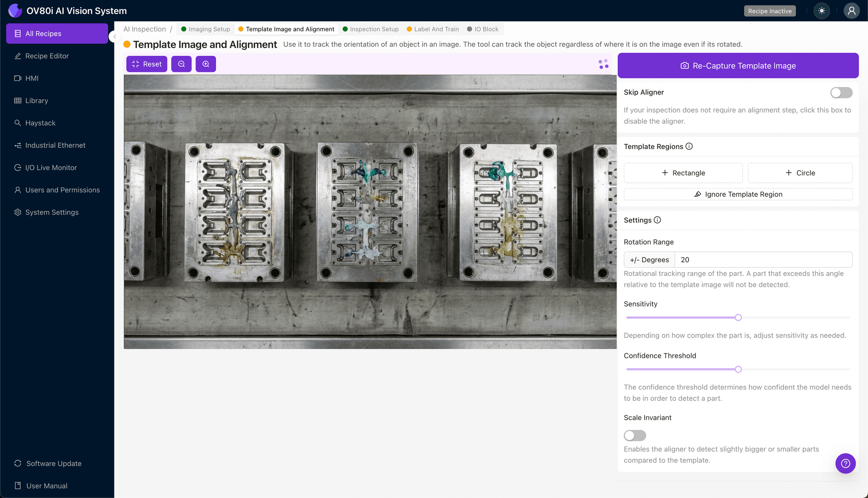
Task: Enable the Skip Aligner toggle
Action: pos(841,92)
